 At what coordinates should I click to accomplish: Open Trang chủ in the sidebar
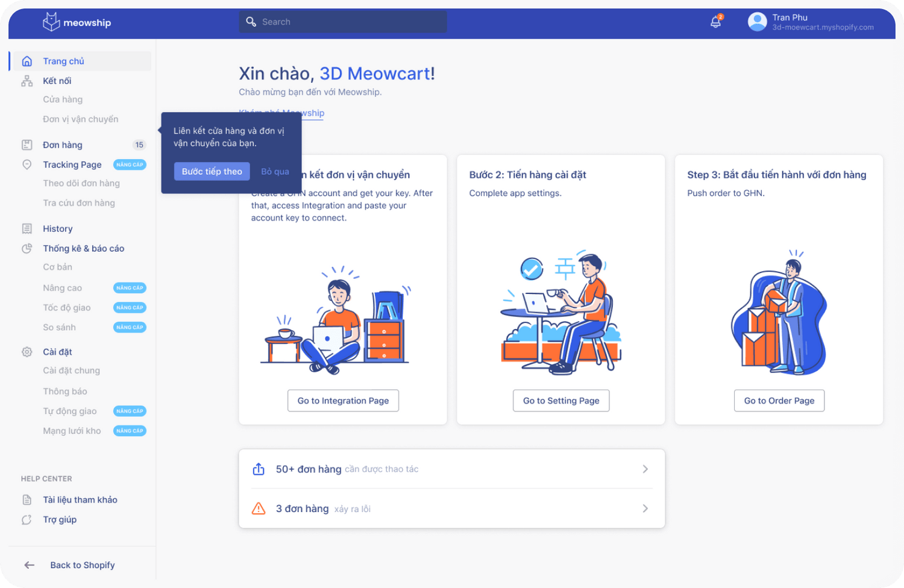63,61
